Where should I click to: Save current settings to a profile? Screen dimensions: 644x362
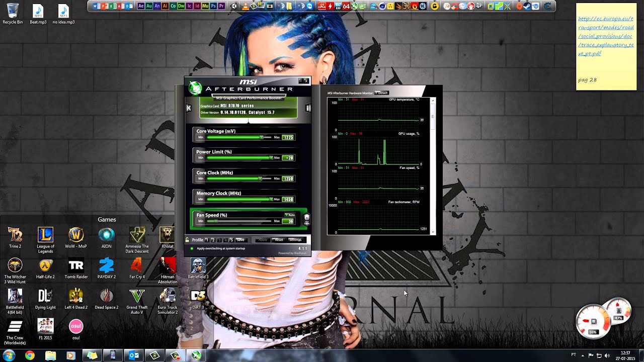[240, 240]
